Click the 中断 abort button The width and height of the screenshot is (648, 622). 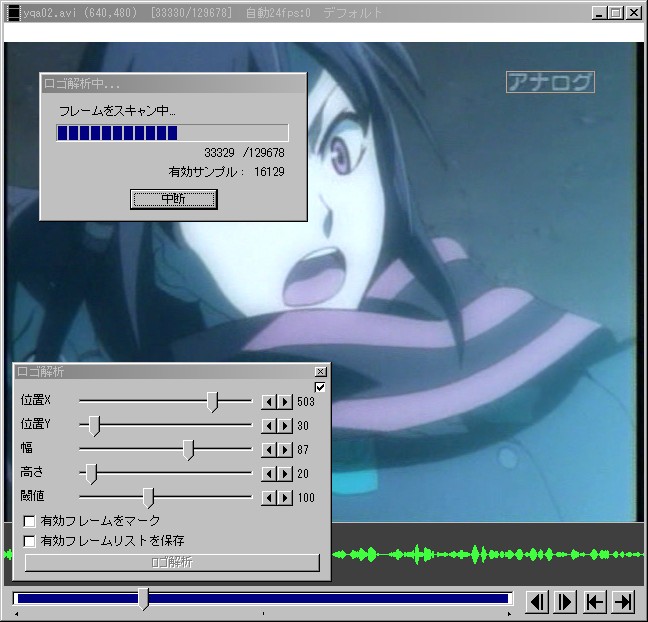click(x=174, y=199)
